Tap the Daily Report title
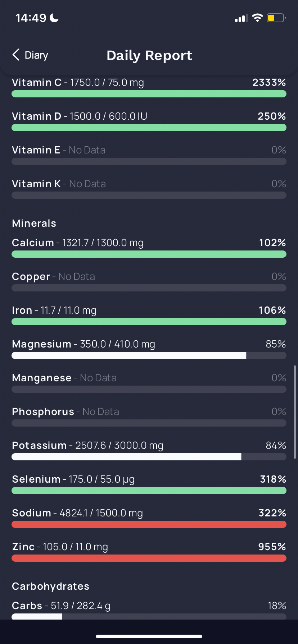This screenshot has height=644, width=298. coord(149,55)
